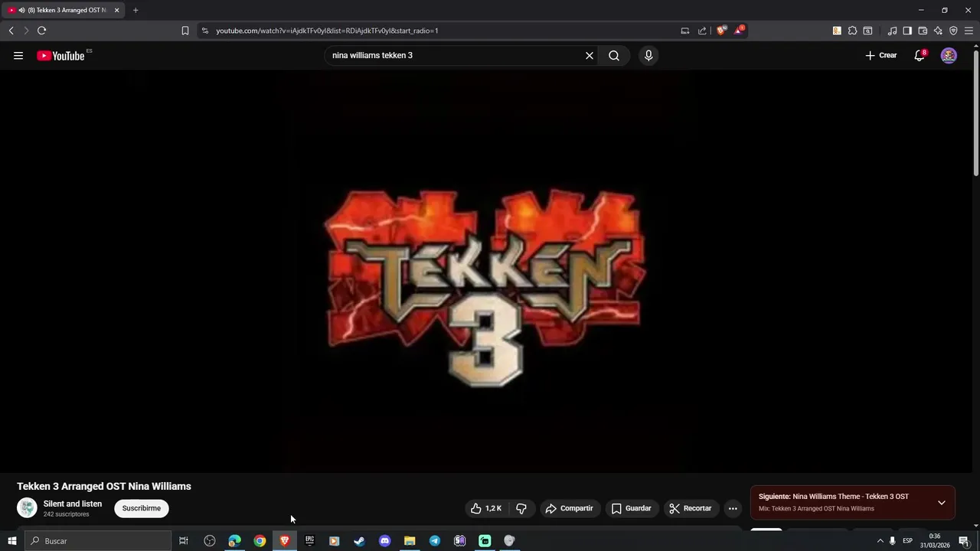
Task: Run search with magnifier button
Action: click(x=614, y=55)
